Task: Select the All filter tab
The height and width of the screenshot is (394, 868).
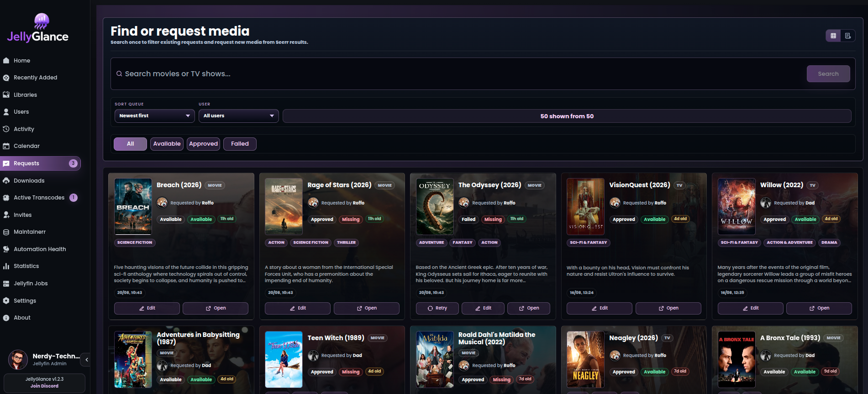Action: [130, 144]
